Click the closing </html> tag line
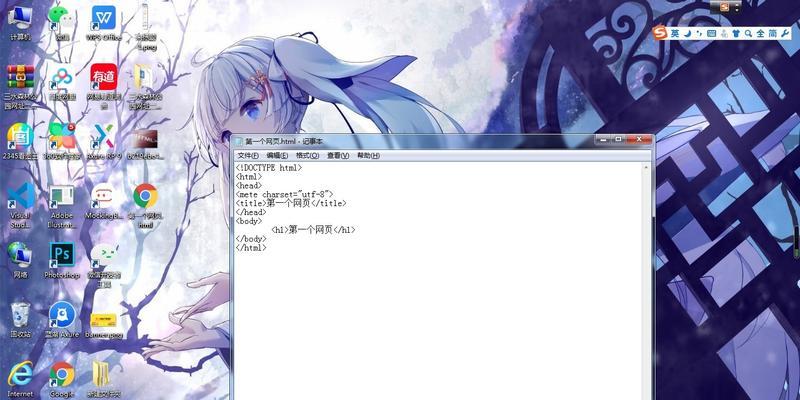The image size is (800, 400). [x=251, y=247]
